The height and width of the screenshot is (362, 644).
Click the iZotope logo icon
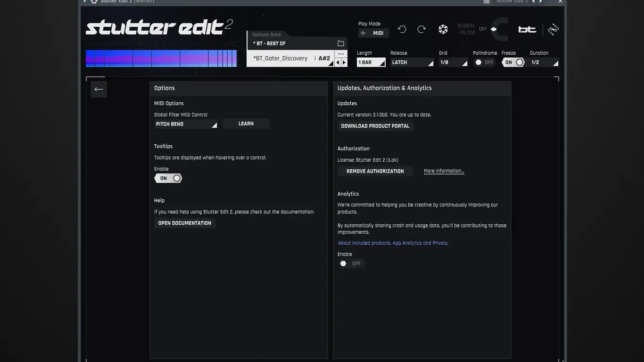(x=553, y=29)
